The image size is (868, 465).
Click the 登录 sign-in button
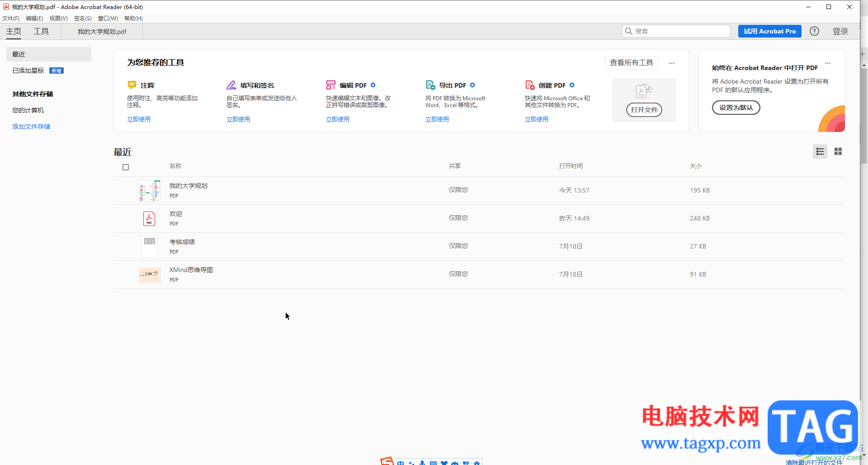(x=840, y=31)
